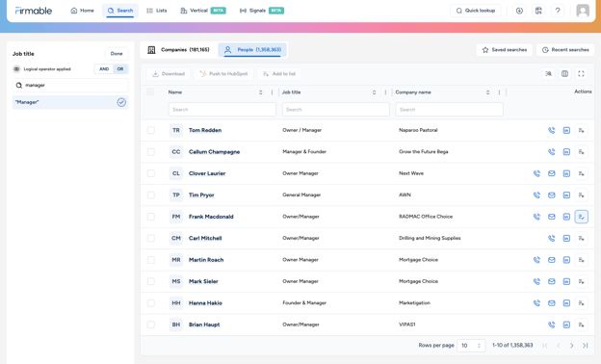This screenshot has width=601, height=364.
Task: Open the Quick lookup search
Action: (x=476, y=11)
